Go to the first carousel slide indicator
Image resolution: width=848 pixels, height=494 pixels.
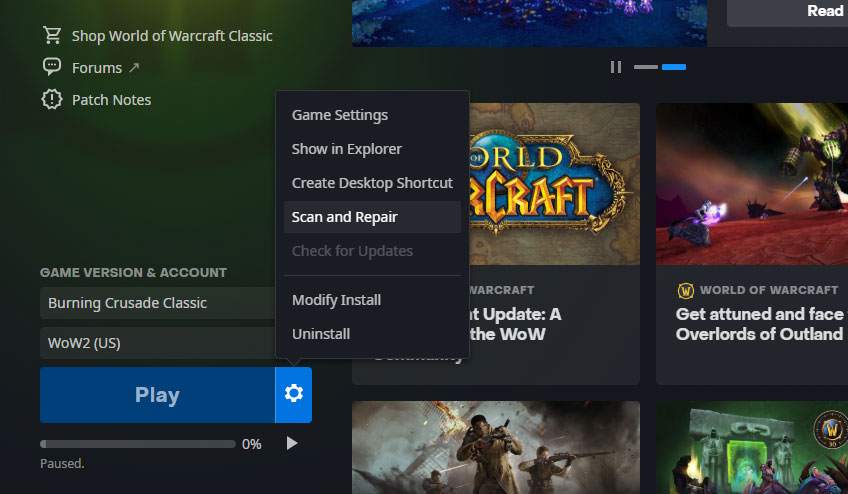[x=646, y=67]
